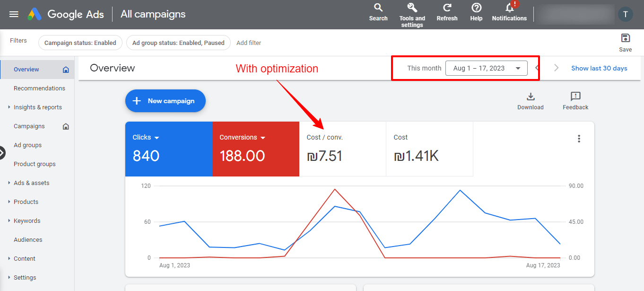Open the scorecard three-dot menu

[x=579, y=139]
